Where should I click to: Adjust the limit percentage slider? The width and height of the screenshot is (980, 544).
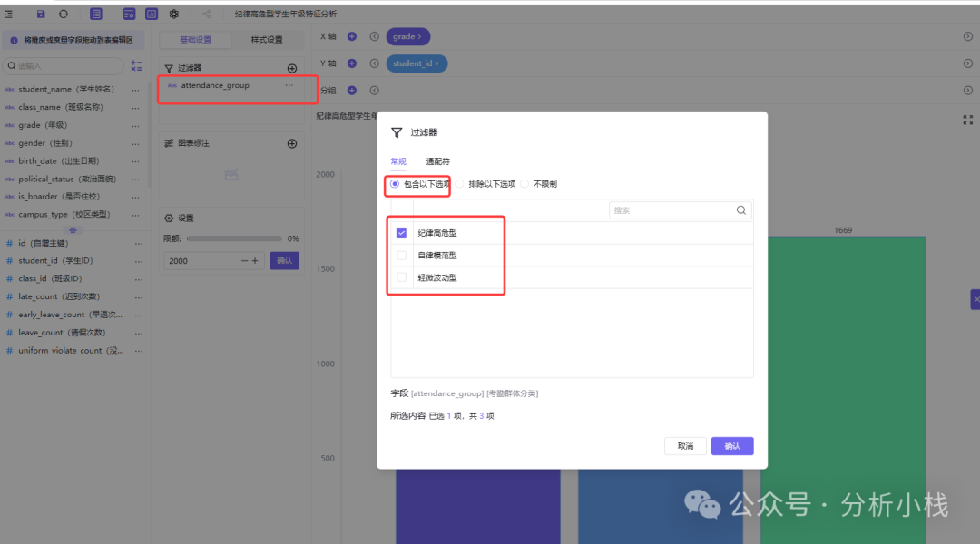234,238
